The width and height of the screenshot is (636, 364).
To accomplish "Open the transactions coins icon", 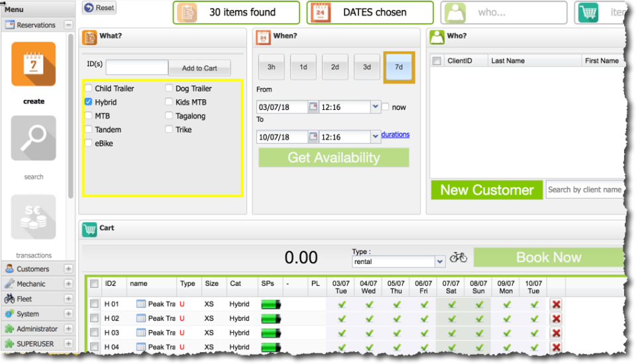I will [33, 217].
